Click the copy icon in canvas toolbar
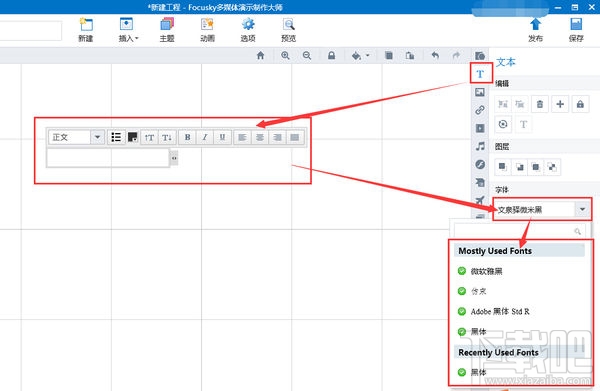600x391 pixels. point(389,55)
